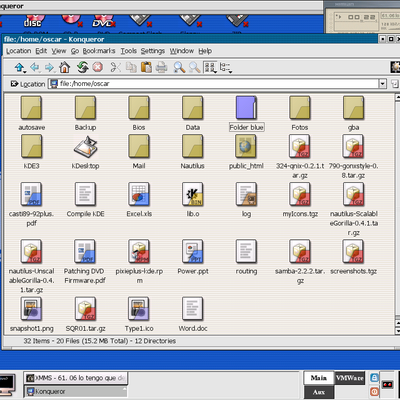Go to the home folder

click(64, 68)
